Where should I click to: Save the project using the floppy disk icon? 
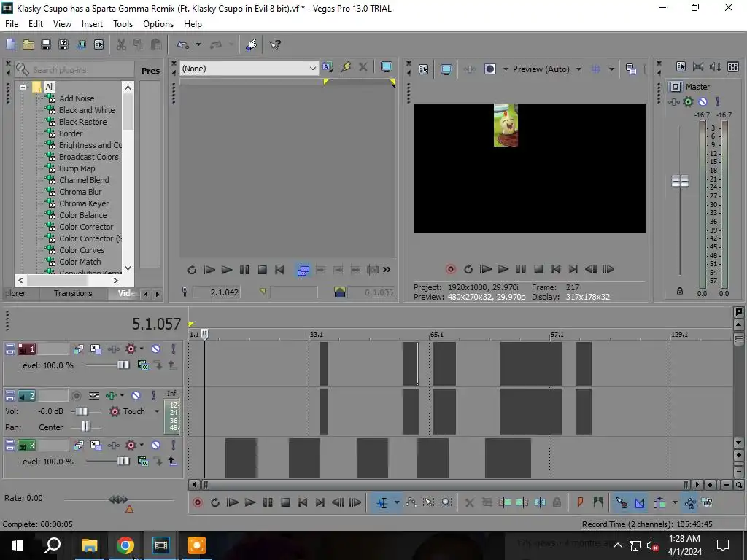46,44
